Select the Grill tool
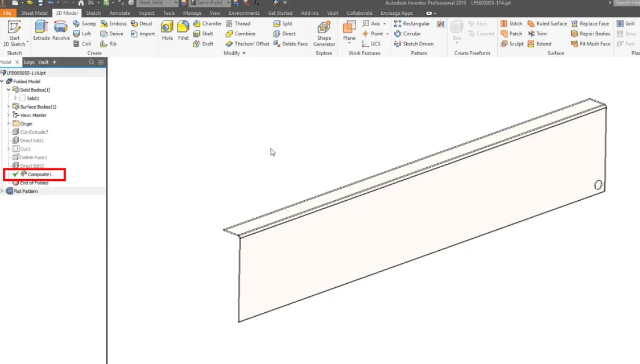640x364 pixels. pyautogui.click(x=626, y=24)
